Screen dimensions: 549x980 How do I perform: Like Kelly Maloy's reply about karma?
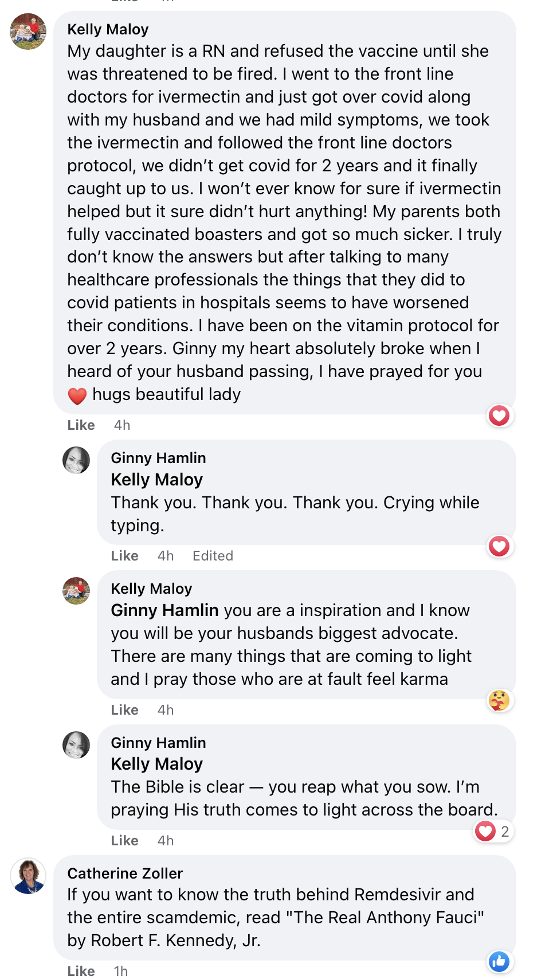[x=124, y=710]
